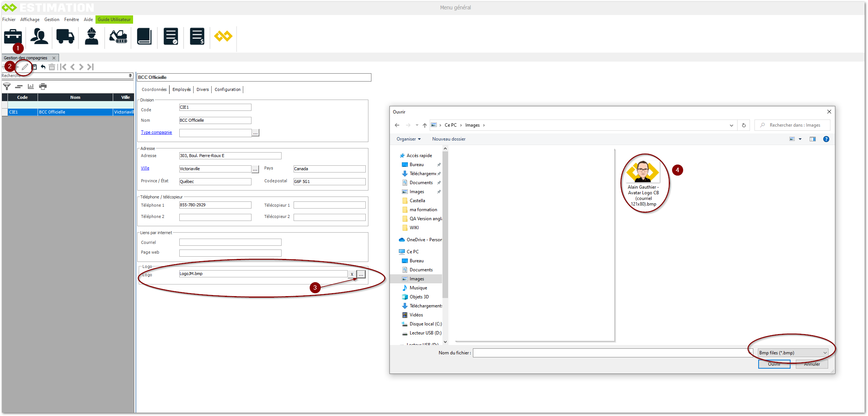Open the Gestion menu
868x416 pixels.
pyautogui.click(x=52, y=20)
